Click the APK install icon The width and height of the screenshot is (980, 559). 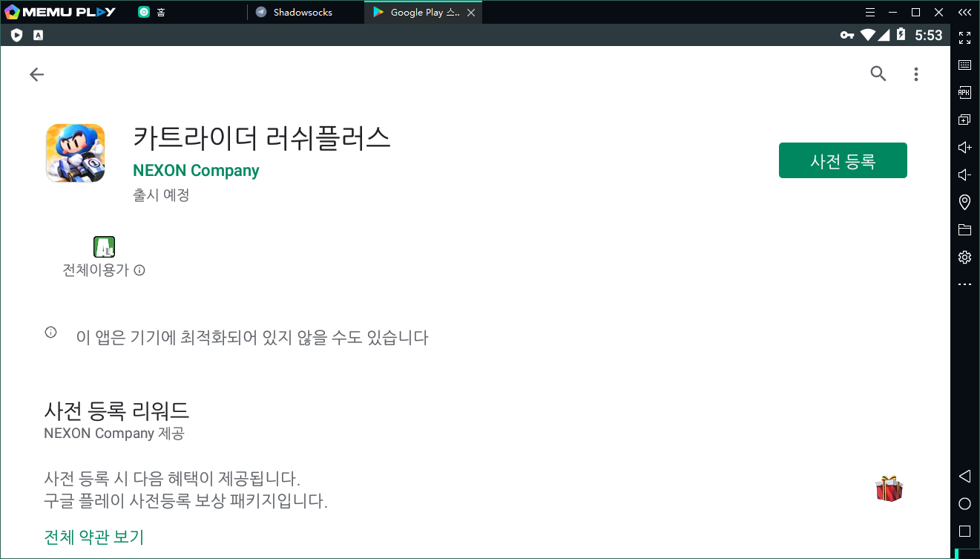[964, 93]
